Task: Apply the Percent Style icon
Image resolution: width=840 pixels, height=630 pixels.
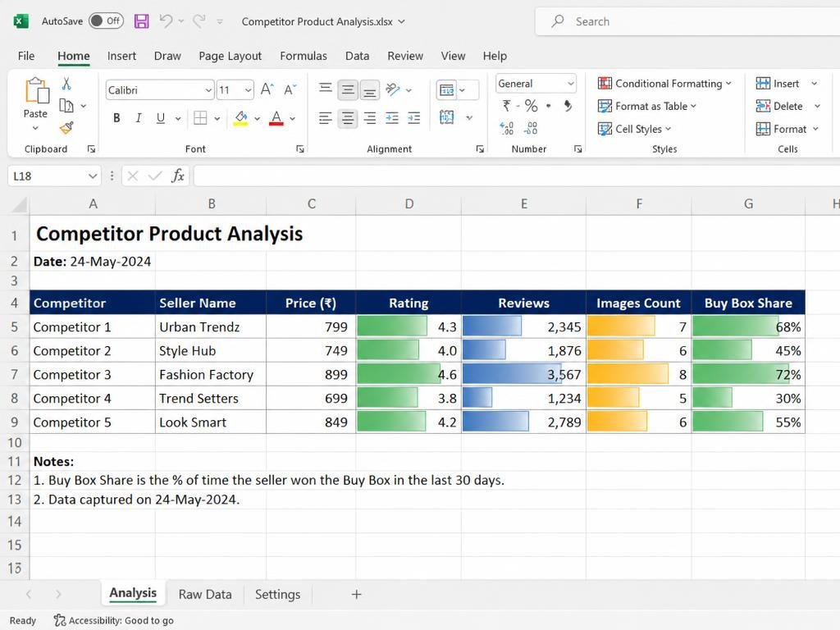Action: click(x=531, y=106)
